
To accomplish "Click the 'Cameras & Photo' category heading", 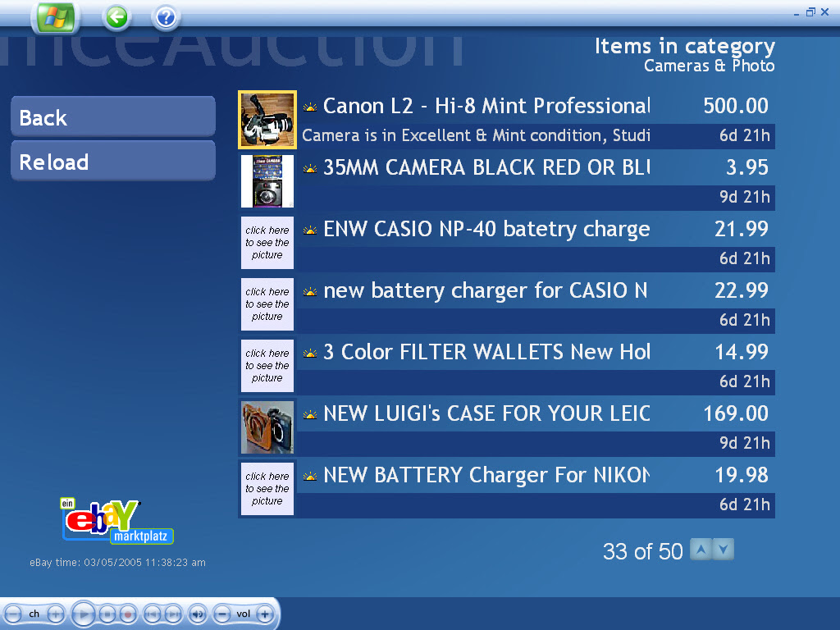I will 709,66.
